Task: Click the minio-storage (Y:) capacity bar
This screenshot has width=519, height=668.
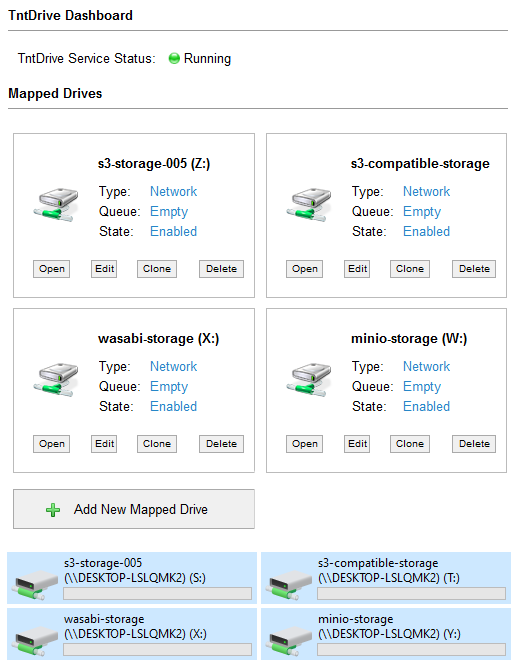Action: pos(411,650)
